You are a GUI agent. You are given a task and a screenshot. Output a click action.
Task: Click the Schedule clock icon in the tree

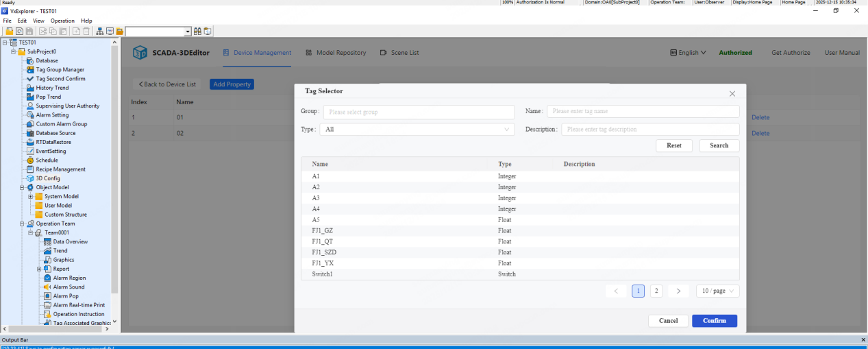click(x=30, y=160)
